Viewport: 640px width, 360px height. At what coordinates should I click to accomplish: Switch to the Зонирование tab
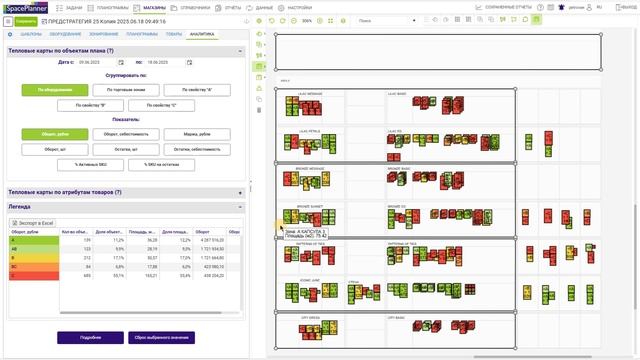point(104,34)
